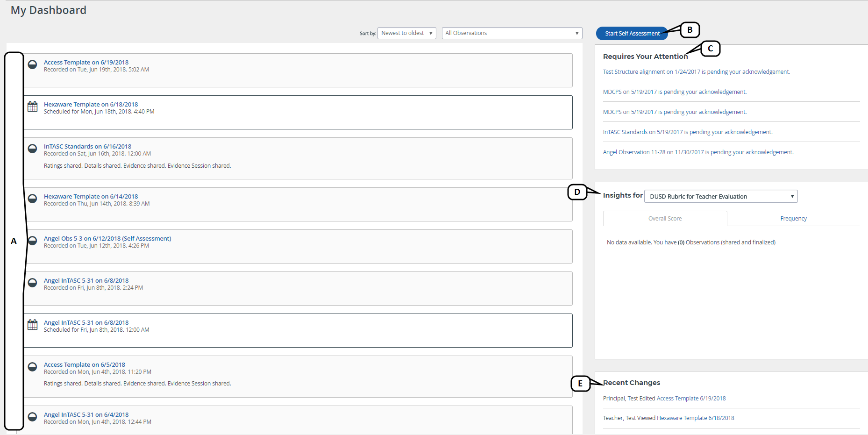Select the Overall Score tab

coord(665,219)
